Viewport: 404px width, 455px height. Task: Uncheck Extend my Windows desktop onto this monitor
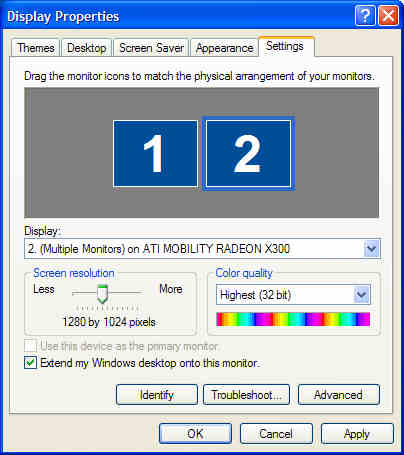[30, 363]
